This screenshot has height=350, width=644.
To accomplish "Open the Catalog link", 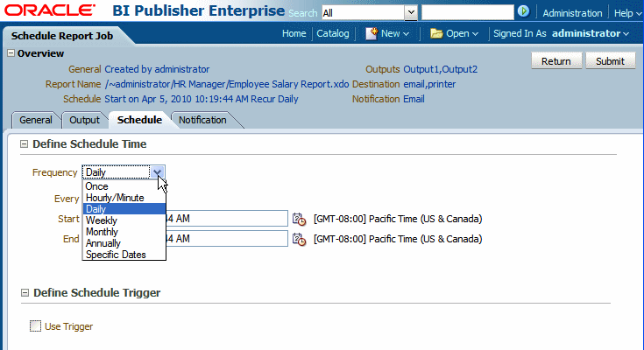I will pyautogui.click(x=333, y=33).
